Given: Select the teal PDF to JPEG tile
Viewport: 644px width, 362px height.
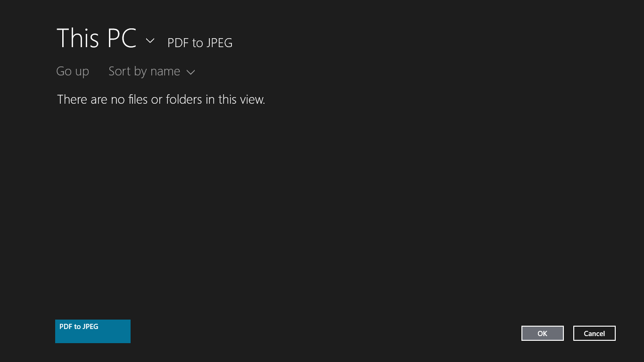Looking at the screenshot, I should [93, 331].
